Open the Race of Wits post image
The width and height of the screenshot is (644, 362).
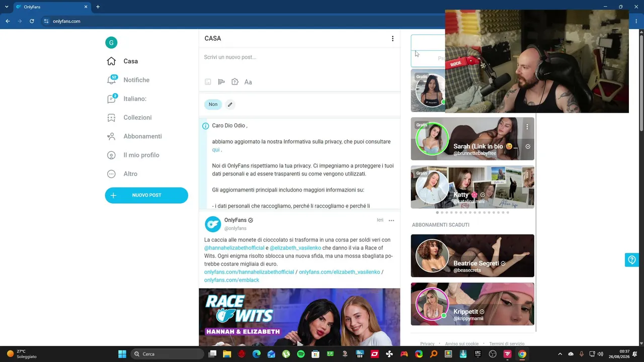[x=299, y=317]
